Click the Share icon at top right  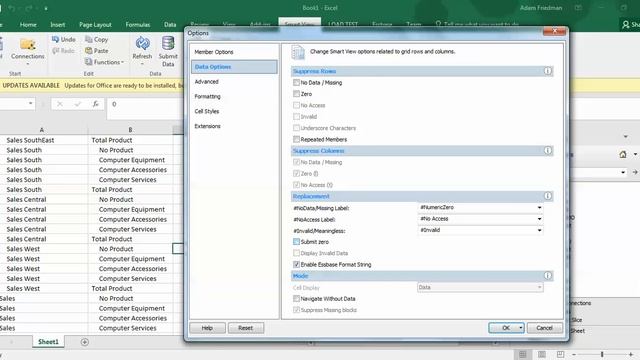tap(626, 24)
